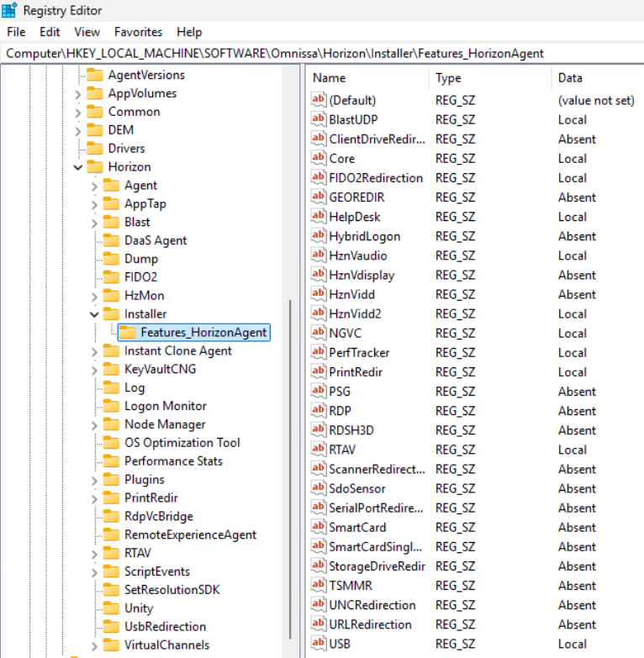The width and height of the screenshot is (644, 658).
Task: Click the RTAV value string icon
Action: [x=319, y=449]
